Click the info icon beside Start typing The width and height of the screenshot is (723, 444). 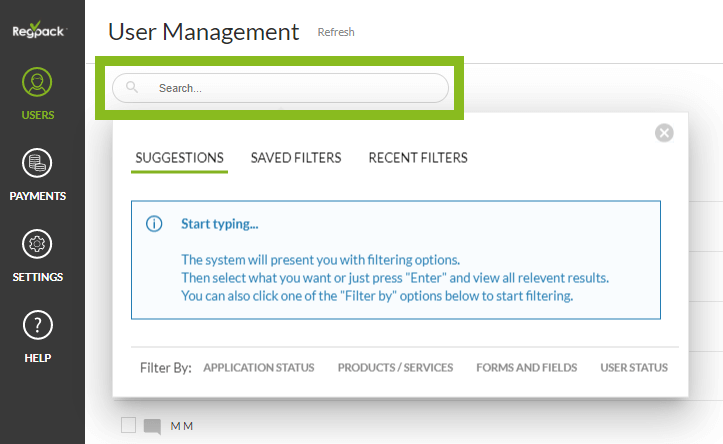point(154,224)
